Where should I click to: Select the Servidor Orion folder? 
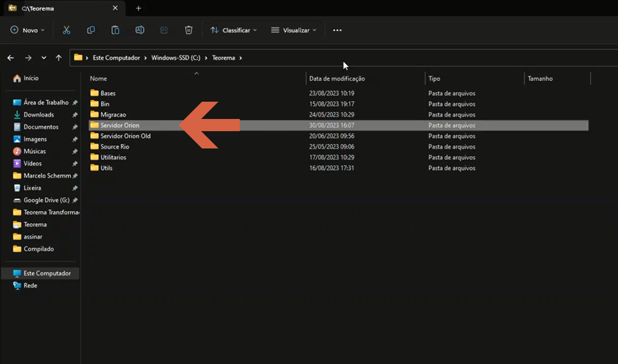tap(339, 126)
